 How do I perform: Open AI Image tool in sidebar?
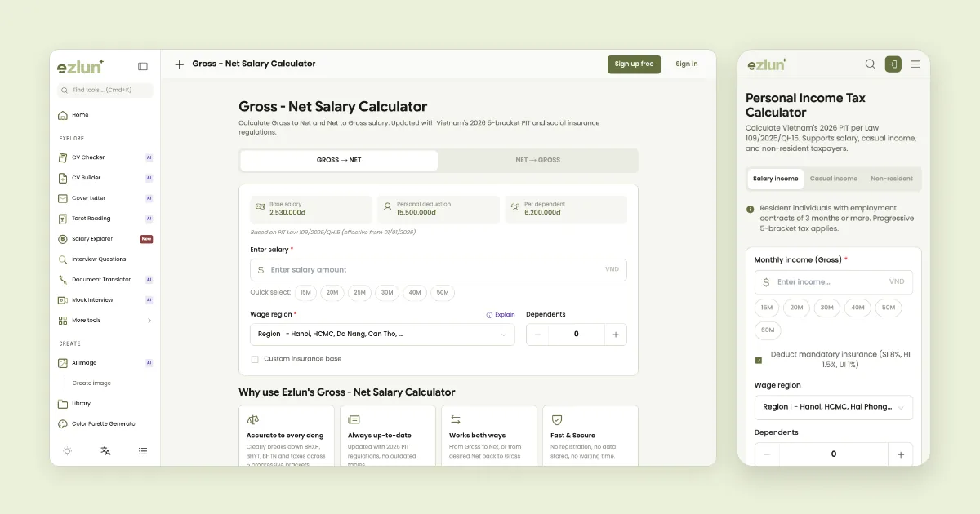coord(105,363)
